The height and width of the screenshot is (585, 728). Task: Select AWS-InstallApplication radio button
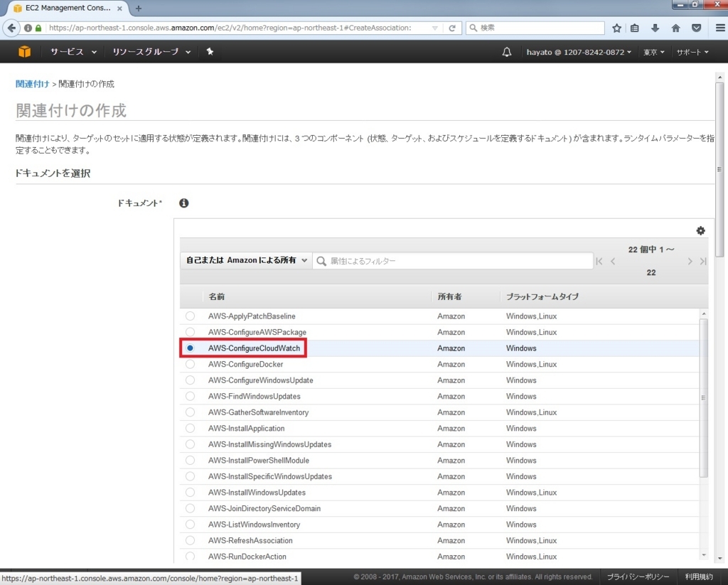click(x=190, y=428)
